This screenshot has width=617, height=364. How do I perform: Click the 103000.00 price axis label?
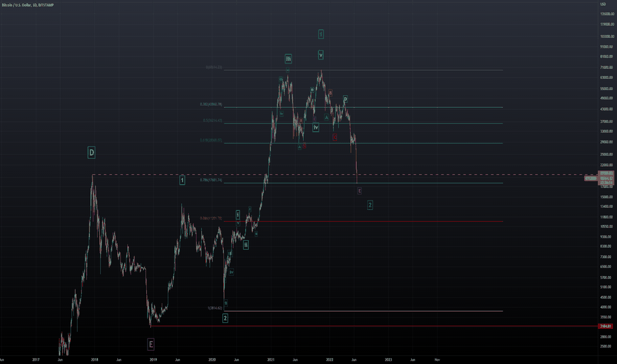pyautogui.click(x=607, y=36)
